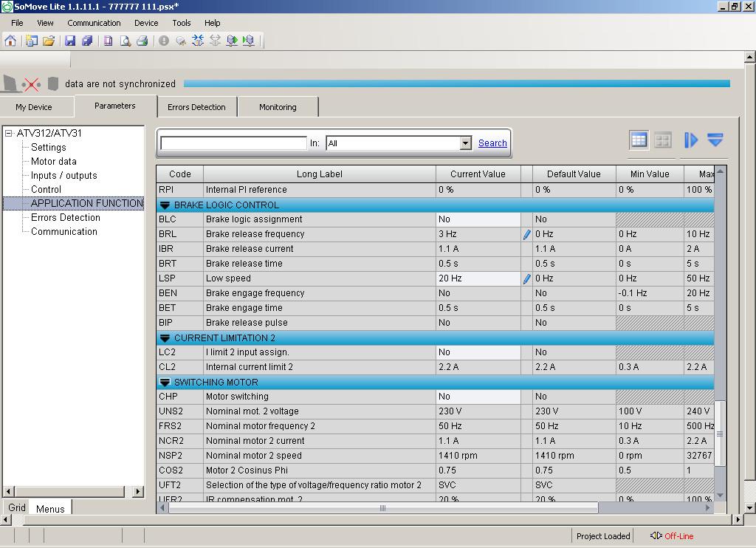Click the grey Disconnect from device icon
756x548 pixels.
[x=215, y=41]
